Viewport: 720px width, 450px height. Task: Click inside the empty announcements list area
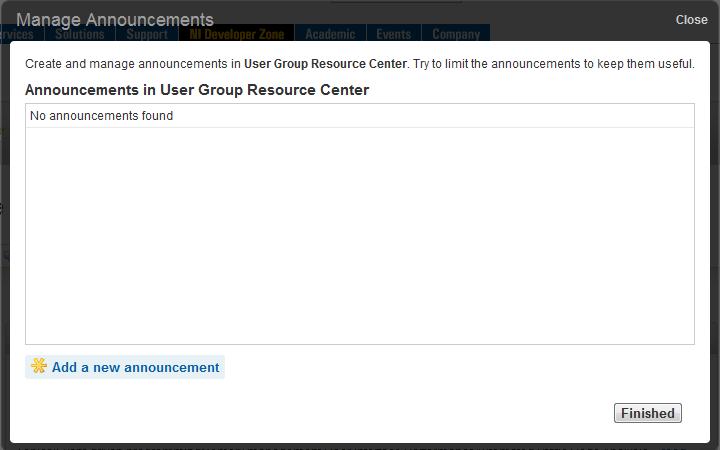click(360, 240)
